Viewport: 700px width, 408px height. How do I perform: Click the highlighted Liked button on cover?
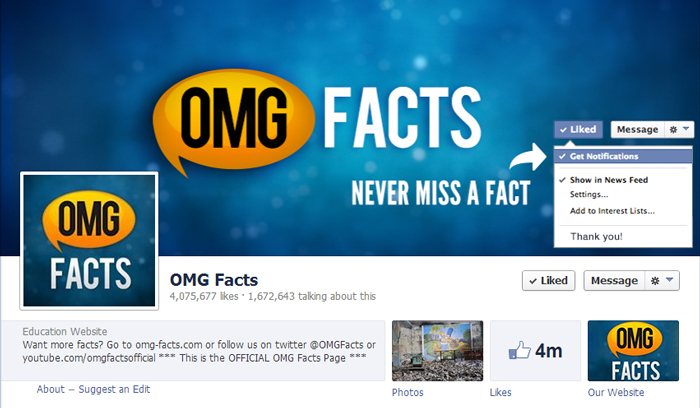click(579, 129)
